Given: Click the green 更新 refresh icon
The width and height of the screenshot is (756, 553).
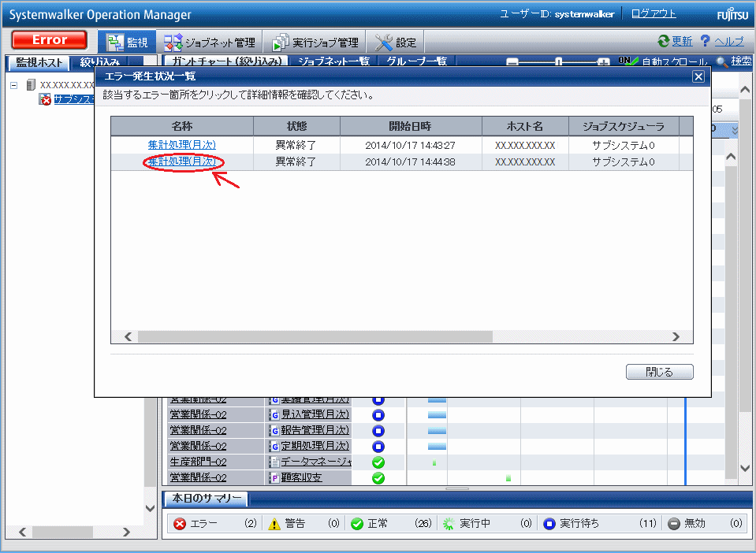Looking at the screenshot, I should click(664, 41).
